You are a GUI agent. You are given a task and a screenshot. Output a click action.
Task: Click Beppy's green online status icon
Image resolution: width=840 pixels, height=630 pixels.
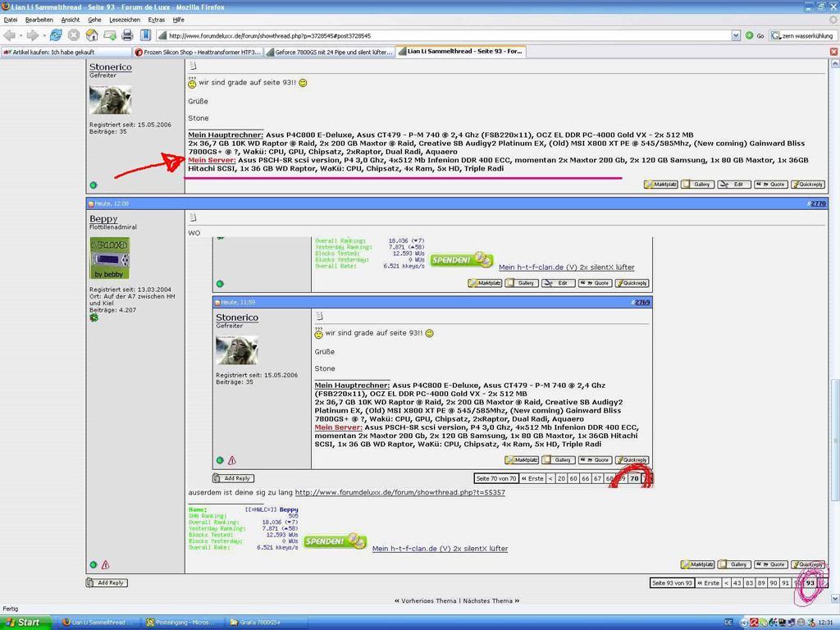[94, 564]
